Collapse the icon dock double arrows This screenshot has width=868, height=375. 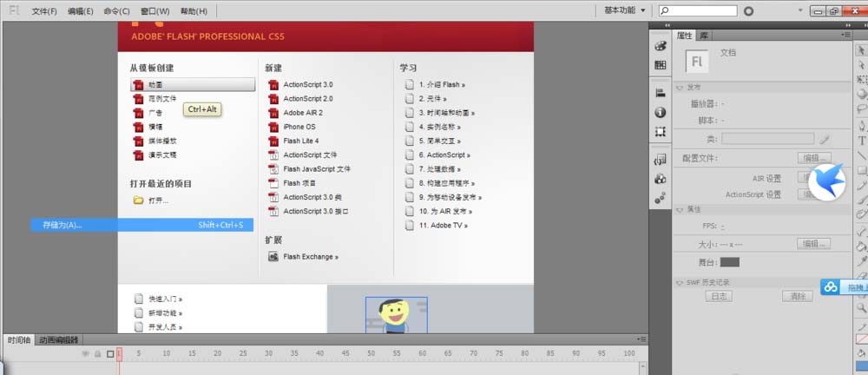point(667,25)
